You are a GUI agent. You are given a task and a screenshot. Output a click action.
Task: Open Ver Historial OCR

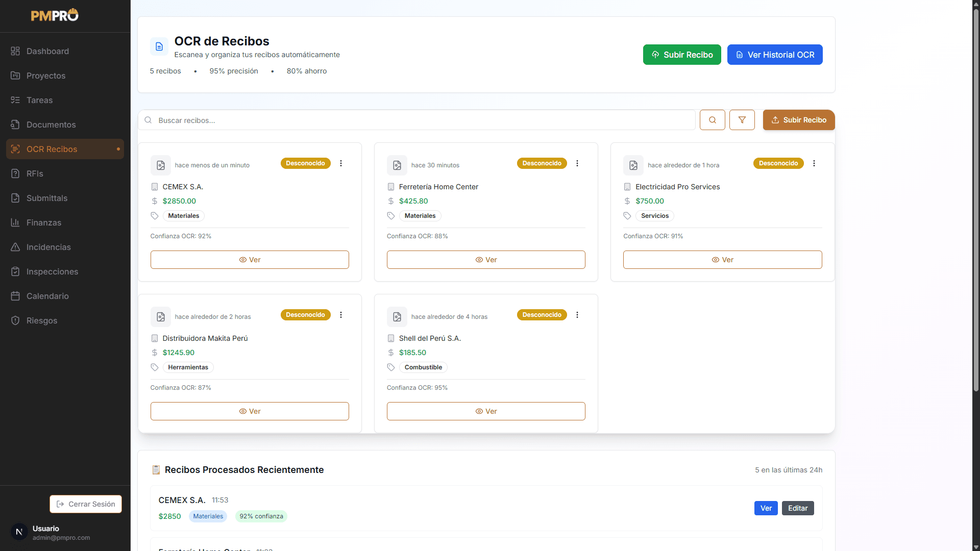click(x=774, y=55)
